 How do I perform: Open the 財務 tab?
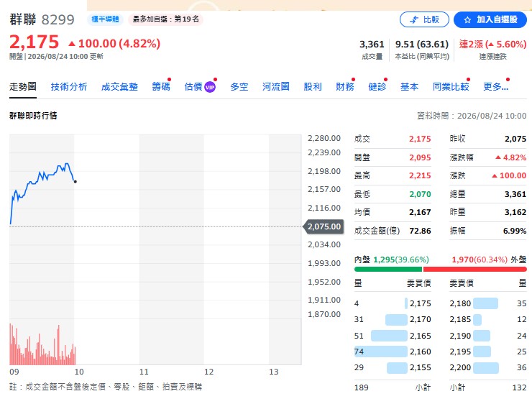pos(344,87)
